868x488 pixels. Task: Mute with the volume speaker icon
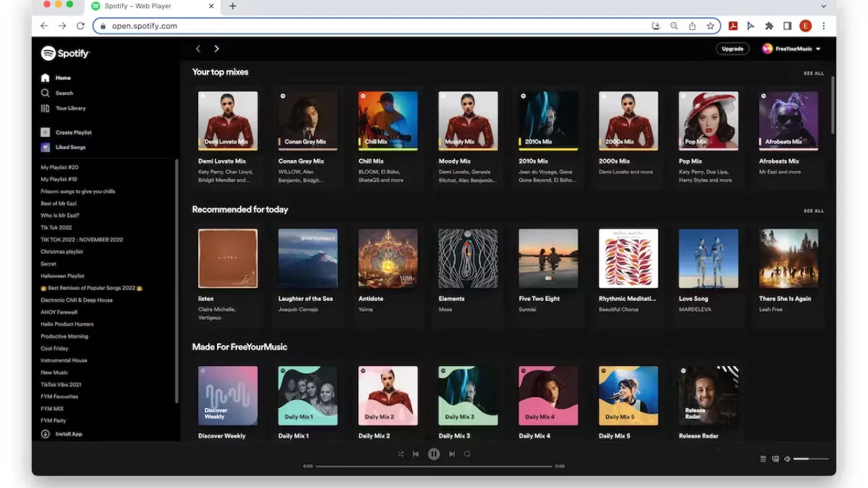tap(787, 459)
